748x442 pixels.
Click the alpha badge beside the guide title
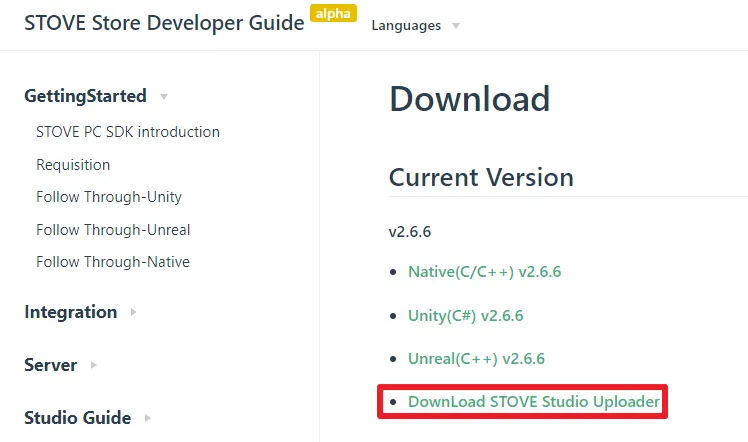coord(333,13)
